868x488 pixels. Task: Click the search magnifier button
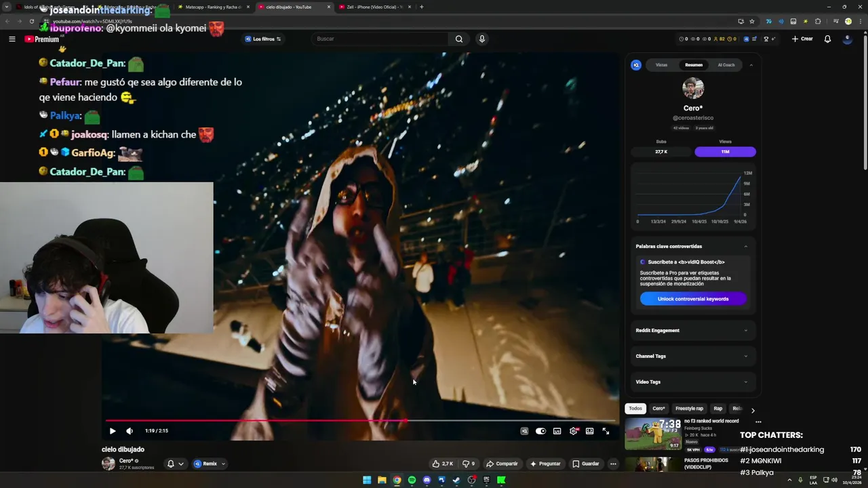[459, 39]
